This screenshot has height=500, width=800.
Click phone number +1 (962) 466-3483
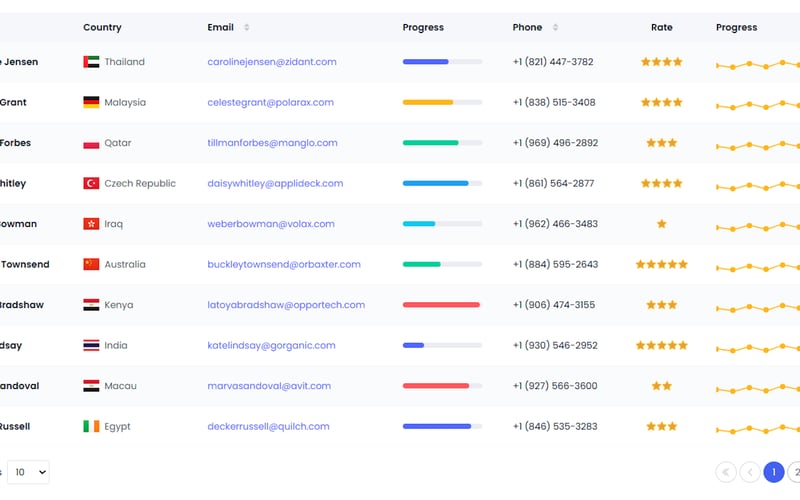click(x=555, y=223)
